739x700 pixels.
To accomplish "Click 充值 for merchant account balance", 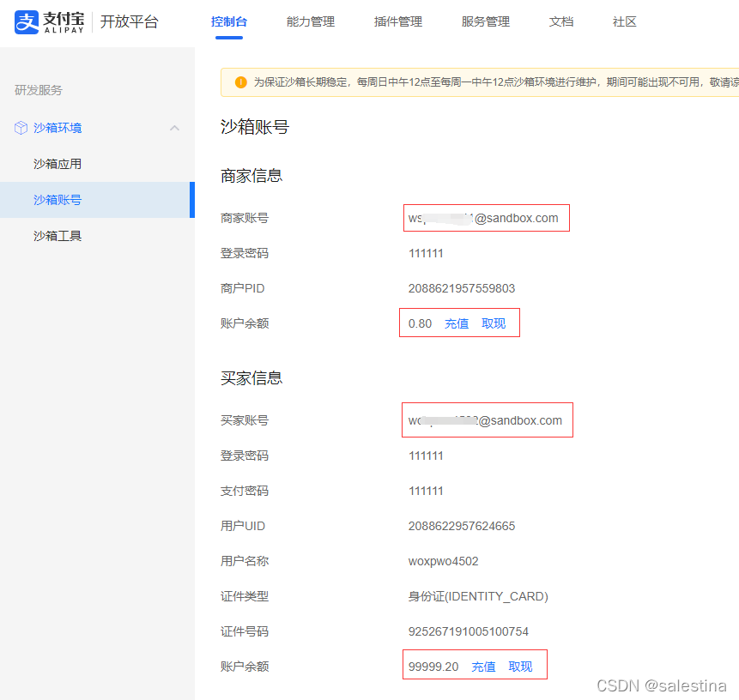I will (x=457, y=323).
